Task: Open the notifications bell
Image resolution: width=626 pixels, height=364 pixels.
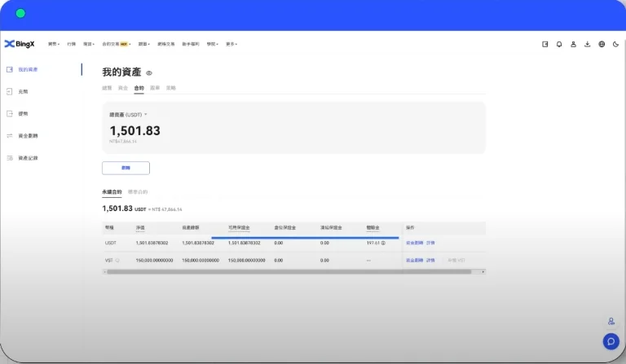Action: (x=559, y=44)
